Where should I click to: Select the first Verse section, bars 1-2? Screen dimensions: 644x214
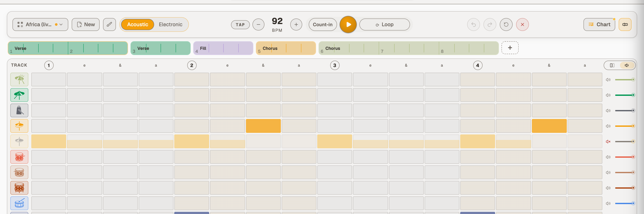68,48
